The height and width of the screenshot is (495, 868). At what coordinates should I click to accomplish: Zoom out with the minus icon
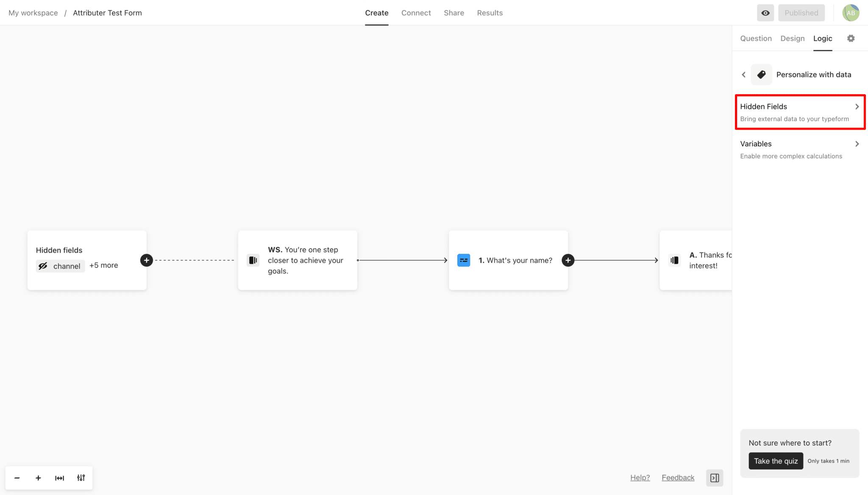17,478
